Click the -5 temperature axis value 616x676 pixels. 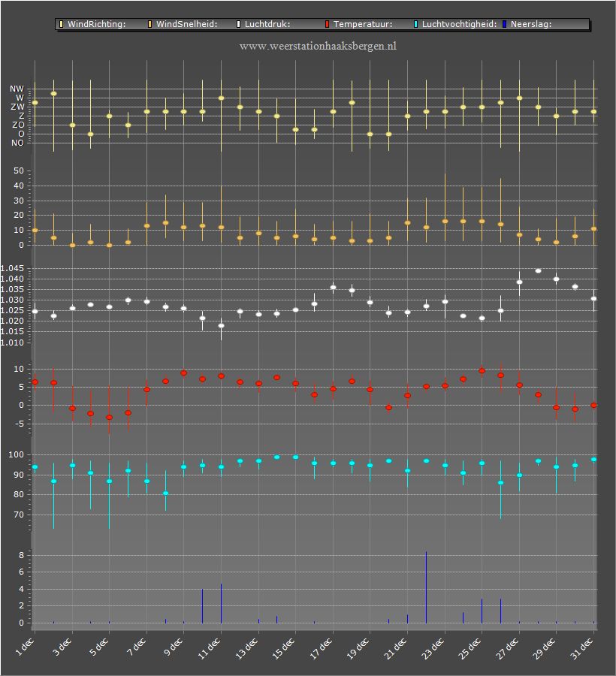pos(20,424)
